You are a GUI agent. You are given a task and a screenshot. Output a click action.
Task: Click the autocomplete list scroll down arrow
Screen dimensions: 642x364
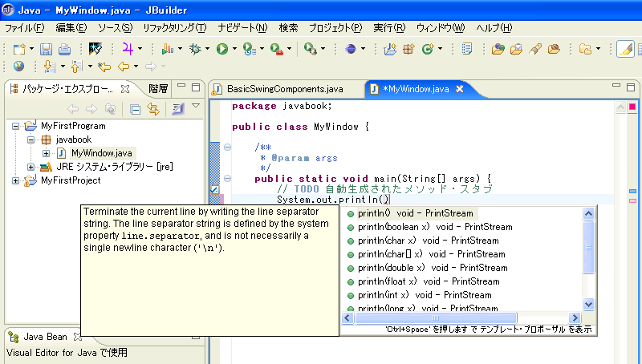pos(588,304)
